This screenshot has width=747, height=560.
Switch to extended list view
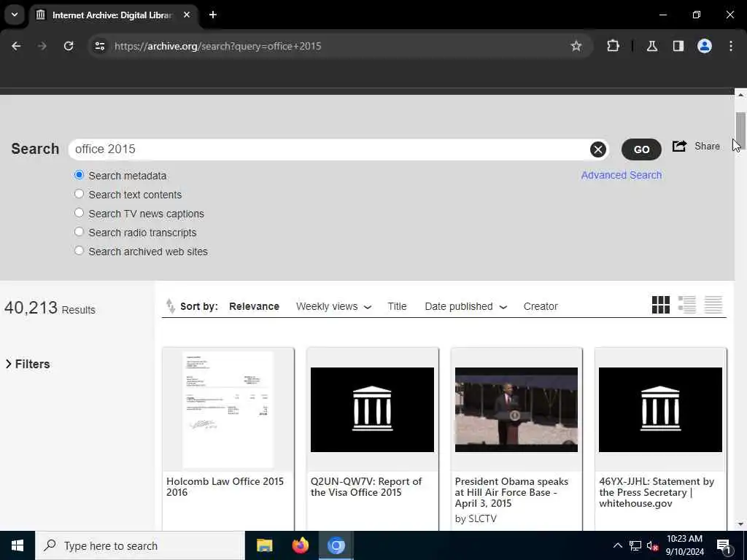[687, 305]
